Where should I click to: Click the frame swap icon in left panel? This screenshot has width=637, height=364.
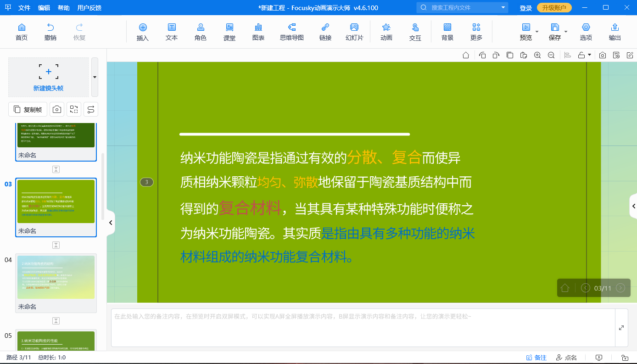[74, 109]
